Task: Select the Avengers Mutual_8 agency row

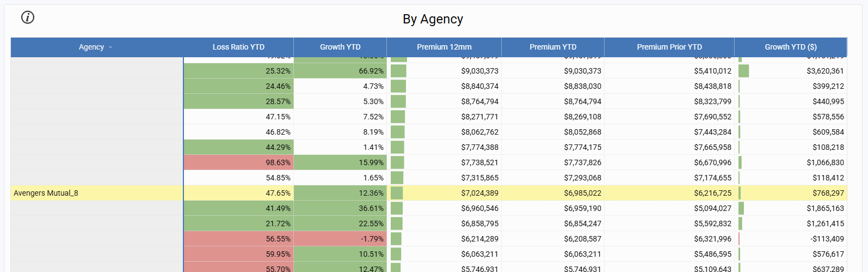Action: (x=46, y=193)
